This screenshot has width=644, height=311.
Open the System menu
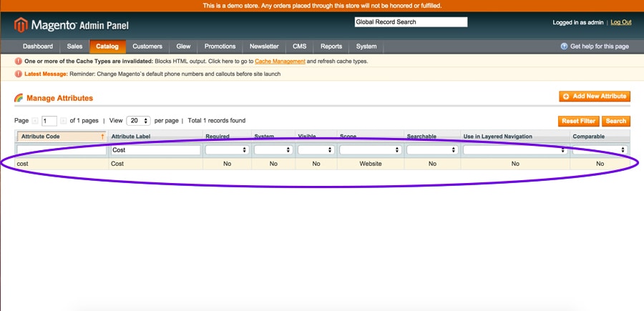point(366,46)
